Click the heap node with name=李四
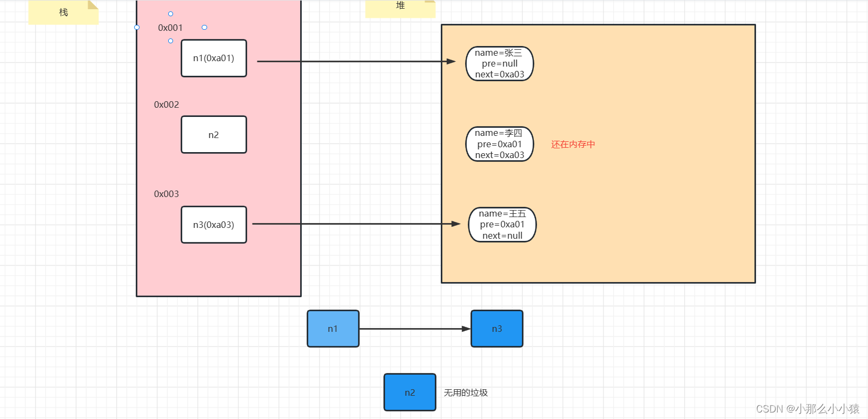Image resolution: width=868 pixels, height=419 pixels. [500, 144]
